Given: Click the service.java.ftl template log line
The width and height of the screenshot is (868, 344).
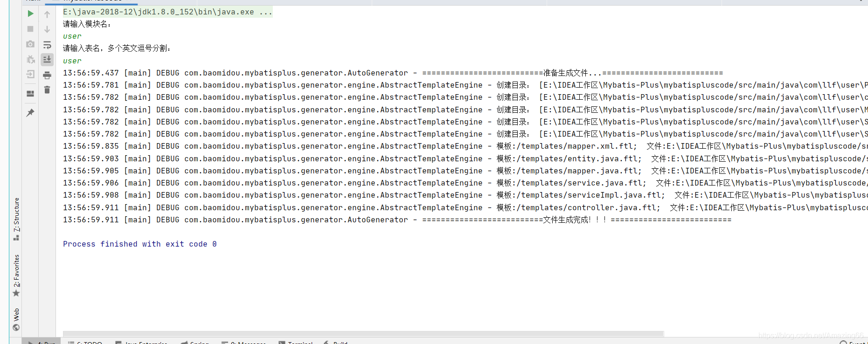Looking at the screenshot, I should pyautogui.click(x=465, y=183).
